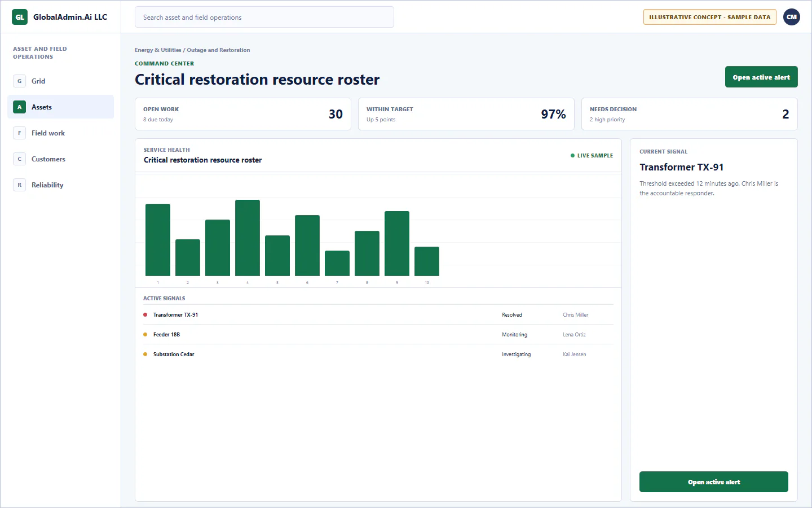Image resolution: width=812 pixels, height=508 pixels.
Task: Click the green Live Sample indicator dot
Action: click(572, 156)
